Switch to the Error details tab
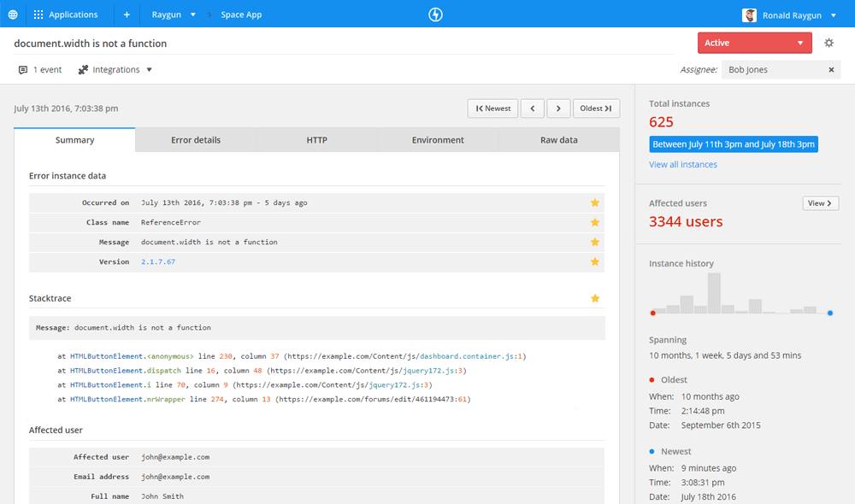The width and height of the screenshot is (855, 504). tap(196, 140)
